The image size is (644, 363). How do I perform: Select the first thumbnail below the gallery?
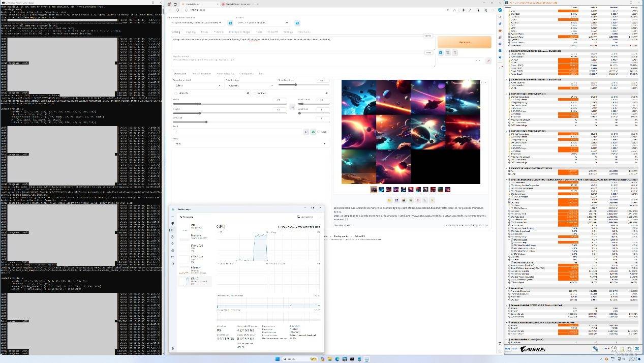pyautogui.click(x=374, y=190)
